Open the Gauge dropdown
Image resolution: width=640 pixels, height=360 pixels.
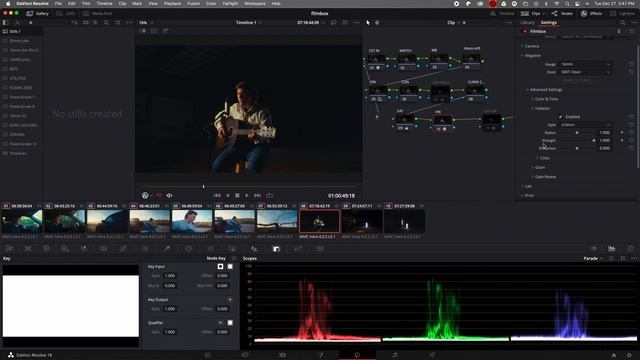(x=585, y=64)
